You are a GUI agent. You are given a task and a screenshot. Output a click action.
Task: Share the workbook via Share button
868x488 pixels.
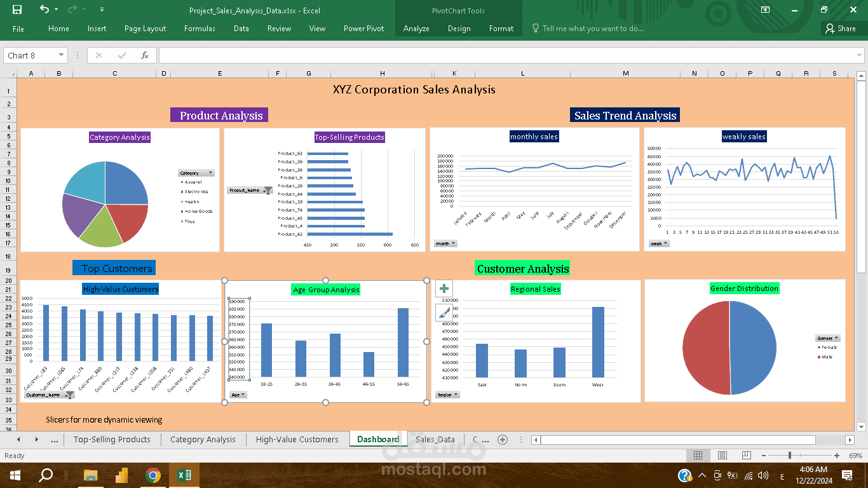840,29
